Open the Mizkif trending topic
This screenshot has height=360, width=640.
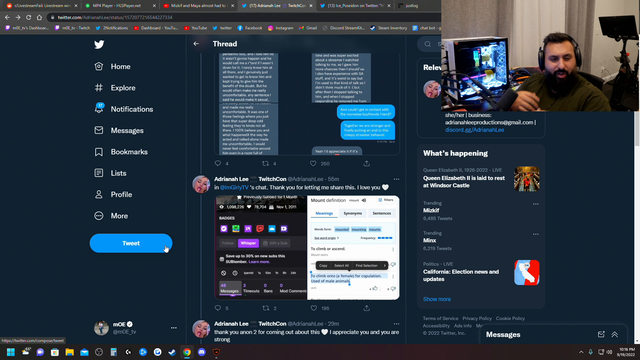coord(431,210)
